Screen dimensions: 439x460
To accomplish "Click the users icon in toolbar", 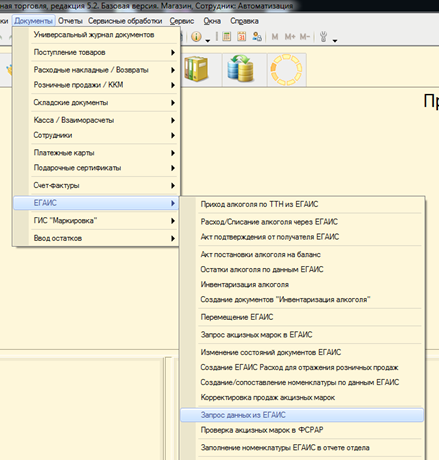I will pyautogui.click(x=257, y=36).
